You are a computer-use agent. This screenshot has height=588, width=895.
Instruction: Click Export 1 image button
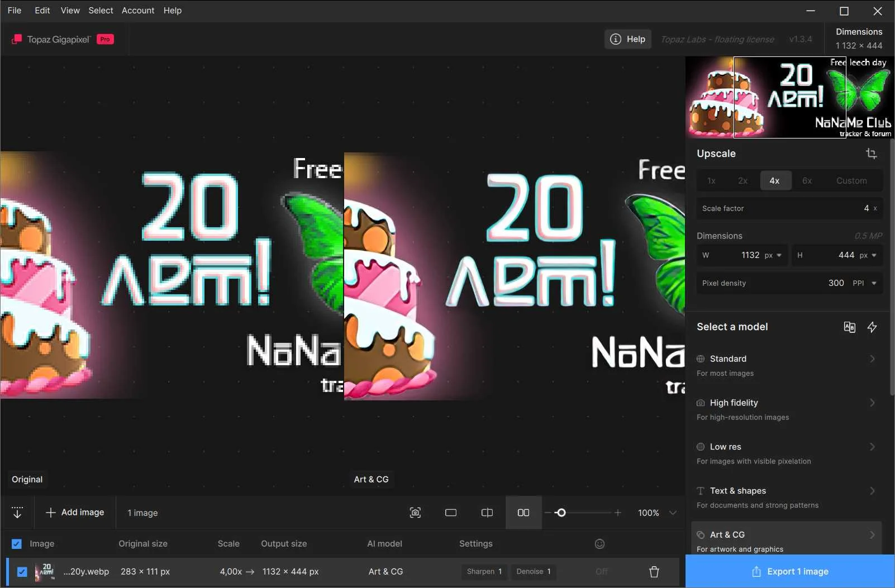pos(790,572)
